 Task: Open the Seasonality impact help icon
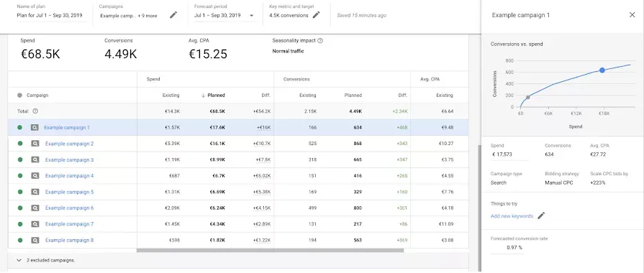click(x=320, y=40)
